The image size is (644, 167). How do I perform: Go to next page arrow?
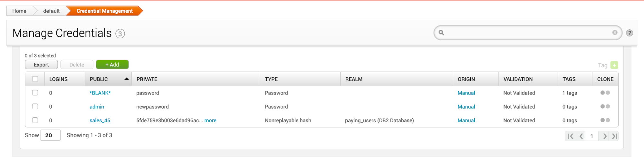605,136
